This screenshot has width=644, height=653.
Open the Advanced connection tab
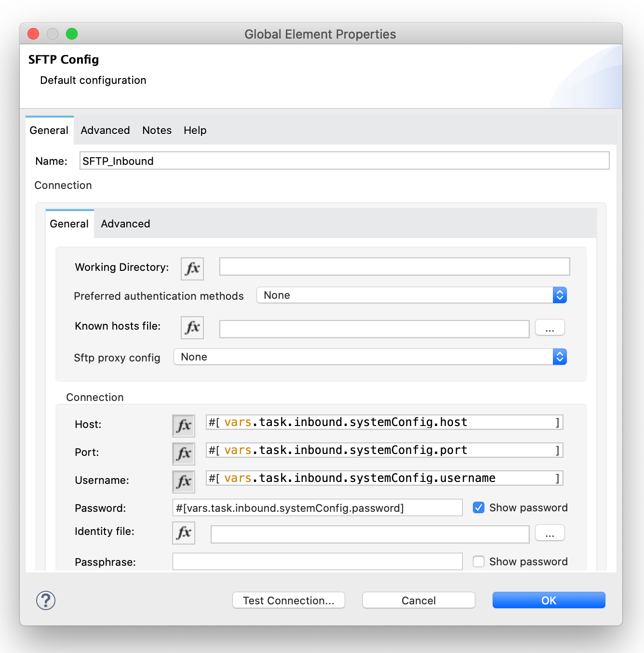[x=125, y=224]
